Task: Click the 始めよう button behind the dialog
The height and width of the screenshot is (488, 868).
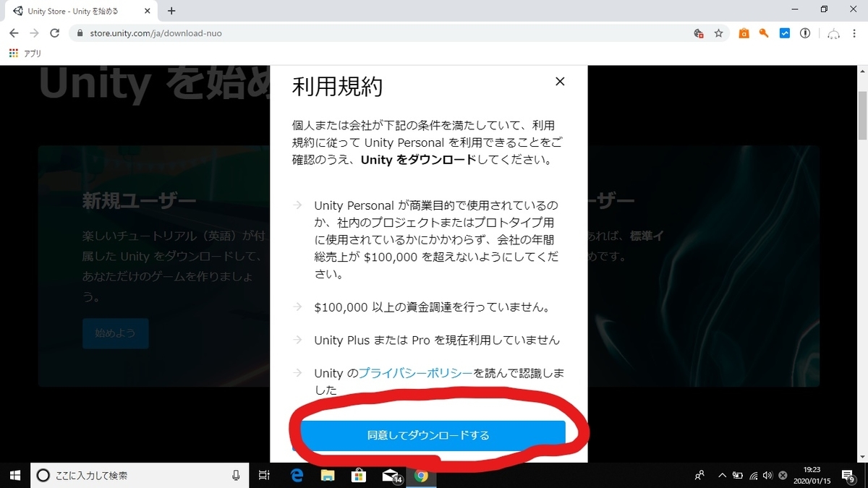Action: coord(115,333)
